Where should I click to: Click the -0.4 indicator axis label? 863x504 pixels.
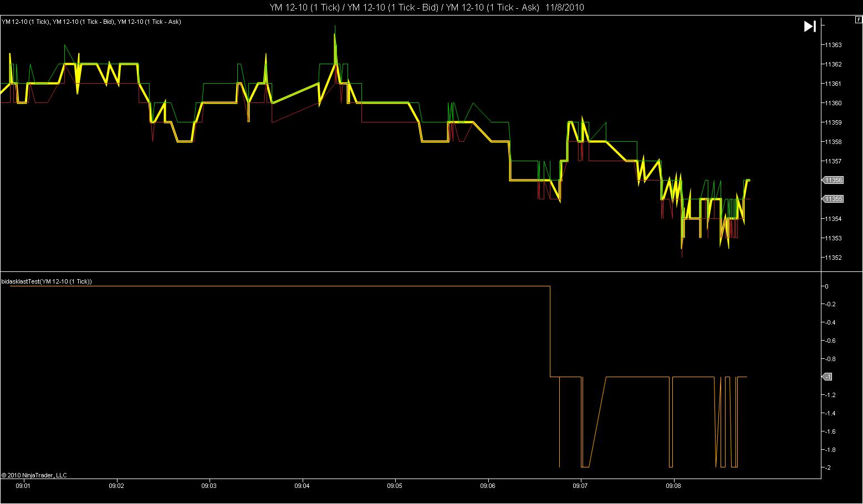(830, 322)
